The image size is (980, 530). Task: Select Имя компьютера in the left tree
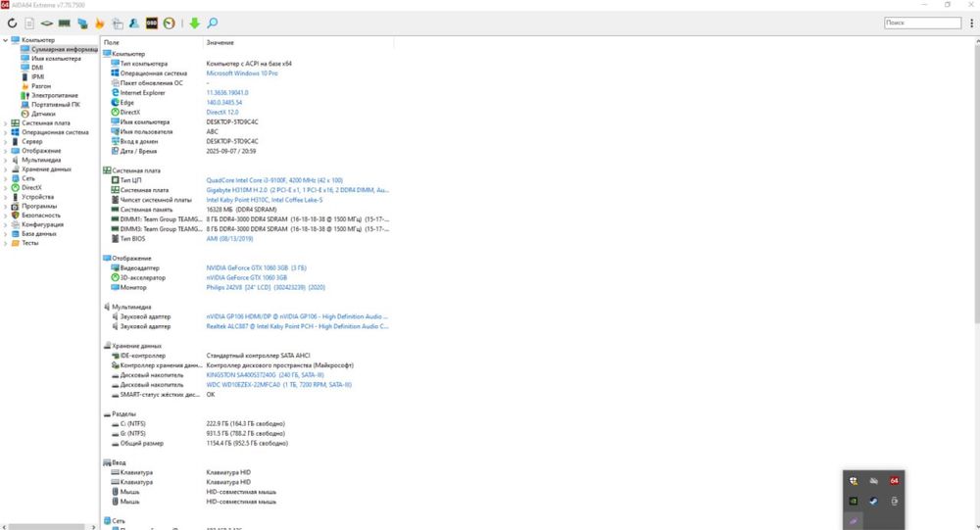[56, 58]
